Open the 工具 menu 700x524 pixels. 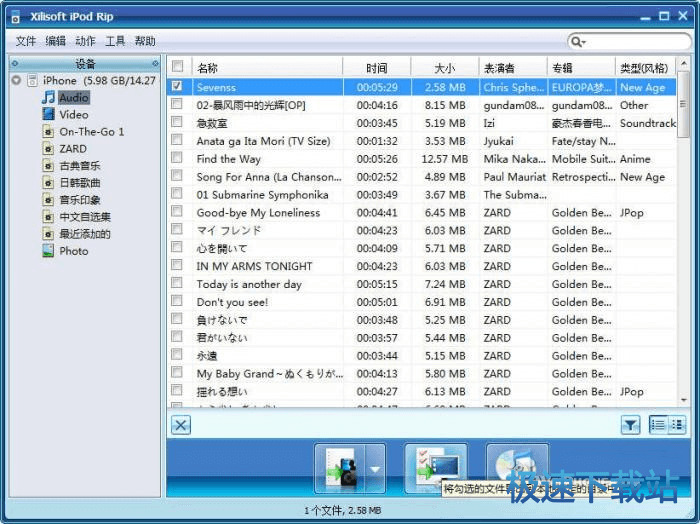[x=115, y=41]
